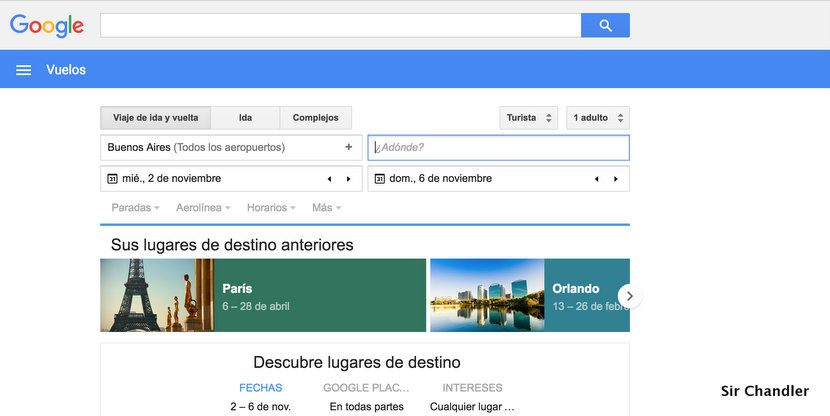The image size is (830, 416).
Task: Switch to the FECHAS tab
Action: 260,388
